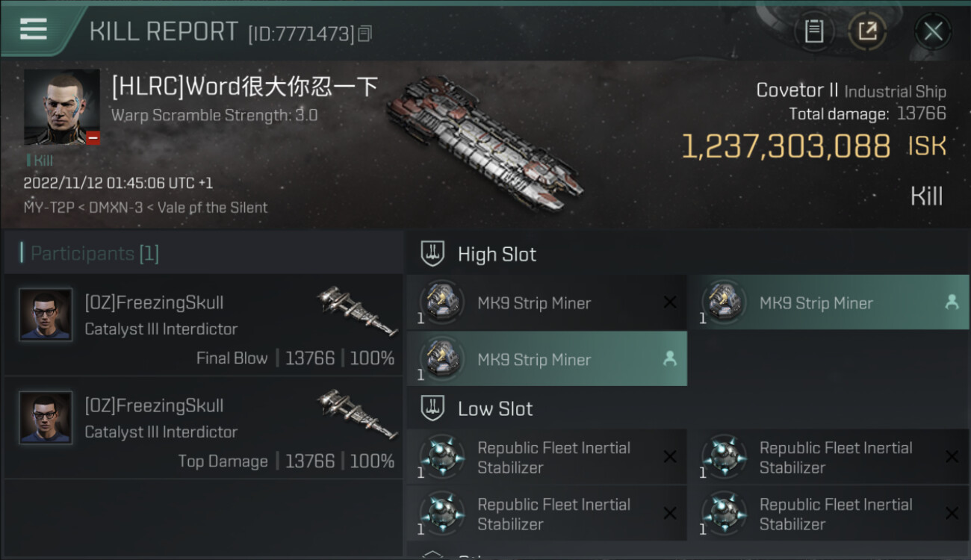This screenshot has height=560, width=971.
Task: Click the share export icon
Action: pos(867,31)
